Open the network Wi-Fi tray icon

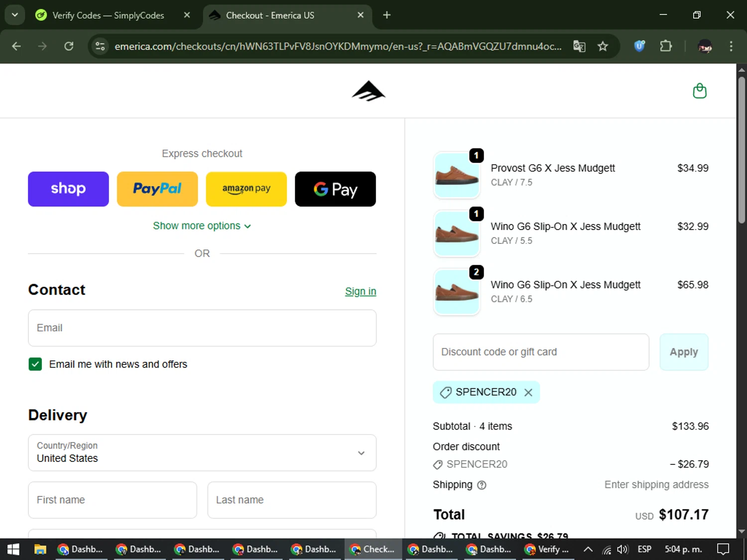tap(607, 549)
